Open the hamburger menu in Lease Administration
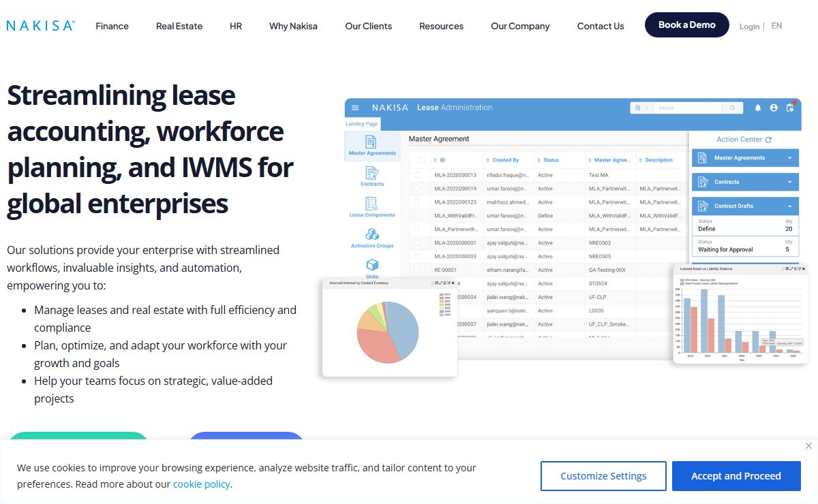The image size is (818, 504). click(355, 108)
